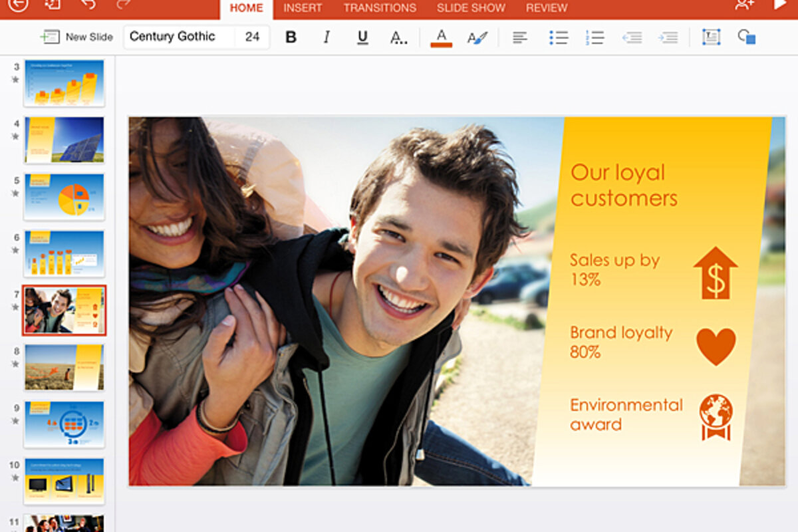
Task: Open the text styles brush icon
Action: (477, 38)
